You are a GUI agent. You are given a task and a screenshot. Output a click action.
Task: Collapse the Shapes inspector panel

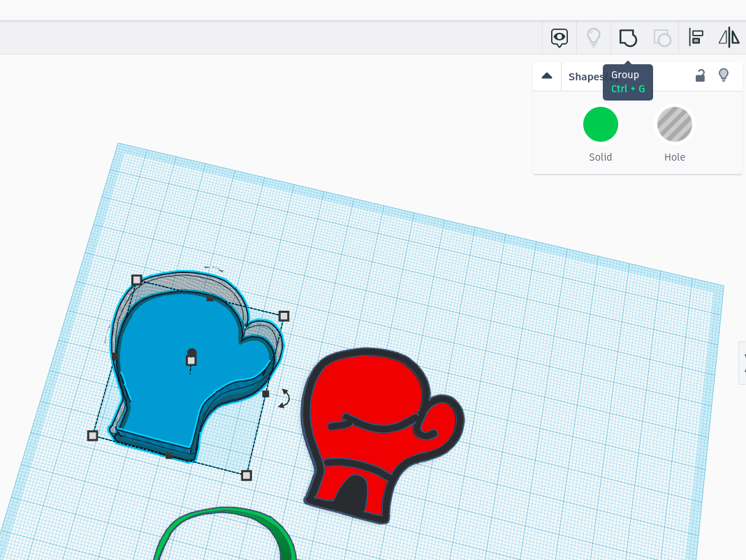click(x=547, y=75)
